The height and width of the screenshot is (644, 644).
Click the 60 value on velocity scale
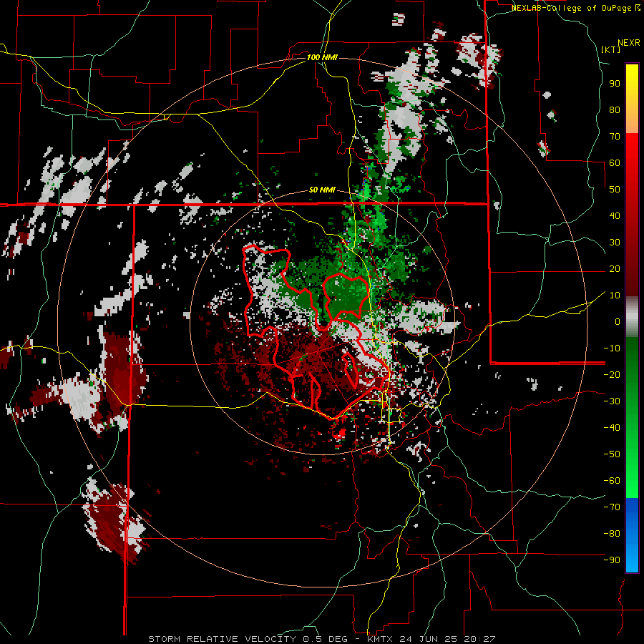pos(615,163)
